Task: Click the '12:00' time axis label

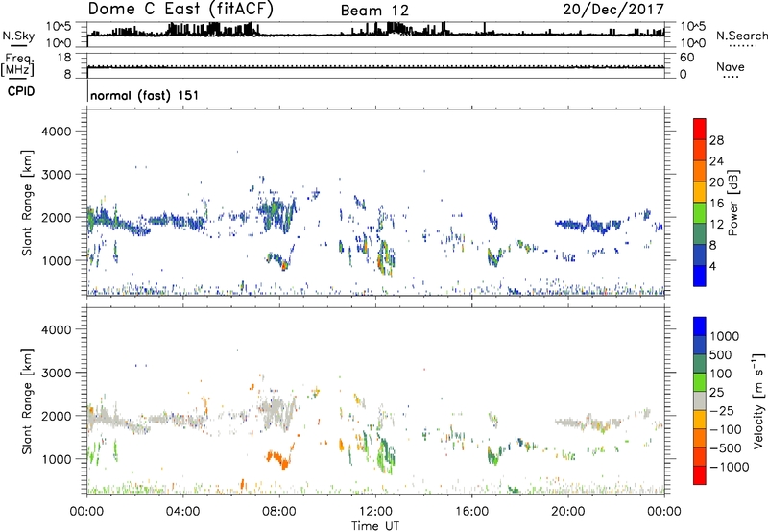Action: tap(375, 512)
